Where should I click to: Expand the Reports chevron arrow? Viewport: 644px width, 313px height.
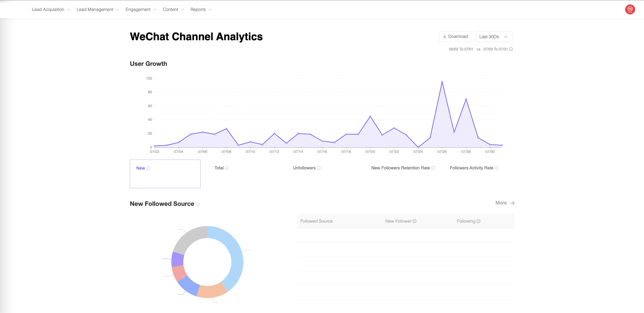pyautogui.click(x=210, y=10)
